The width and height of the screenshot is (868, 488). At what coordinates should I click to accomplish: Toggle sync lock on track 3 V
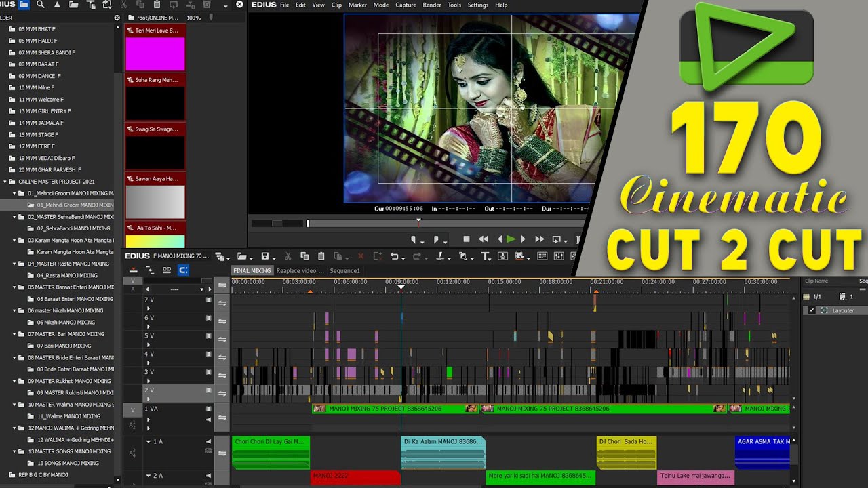[222, 375]
